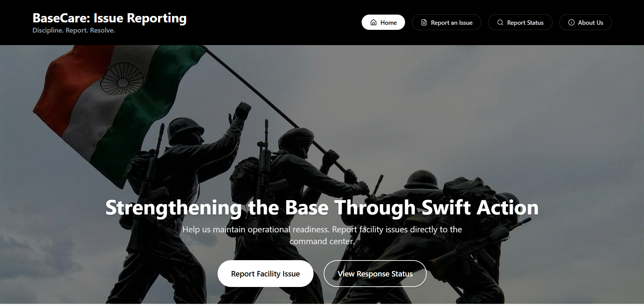Go to Report an Issue page
Viewport: 644px width, 308px height.
click(446, 22)
